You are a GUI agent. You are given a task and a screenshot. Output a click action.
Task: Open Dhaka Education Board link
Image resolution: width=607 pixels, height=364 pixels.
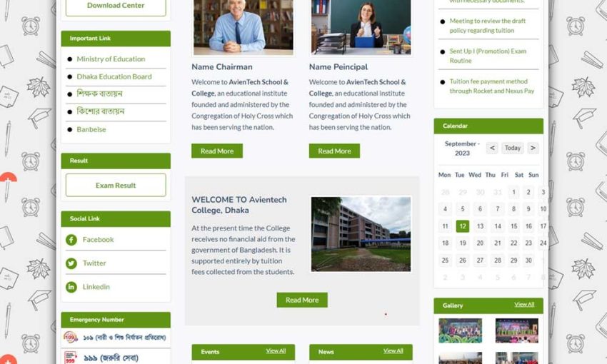coord(114,76)
